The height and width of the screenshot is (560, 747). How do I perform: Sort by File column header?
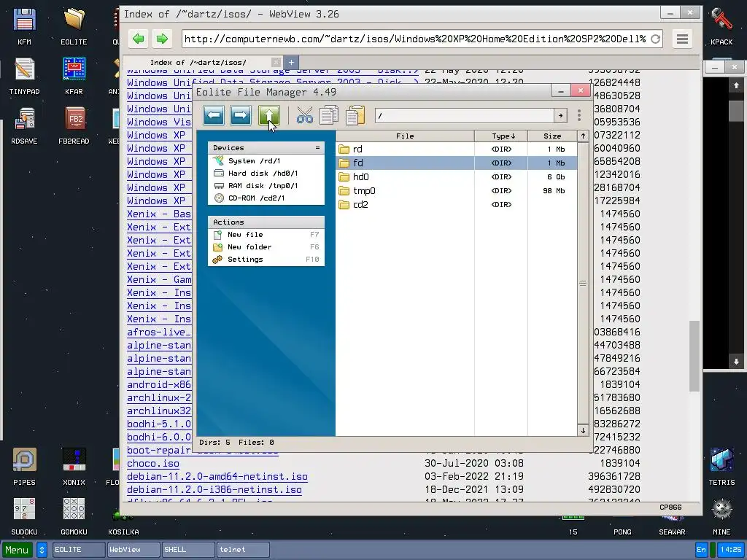(x=405, y=136)
